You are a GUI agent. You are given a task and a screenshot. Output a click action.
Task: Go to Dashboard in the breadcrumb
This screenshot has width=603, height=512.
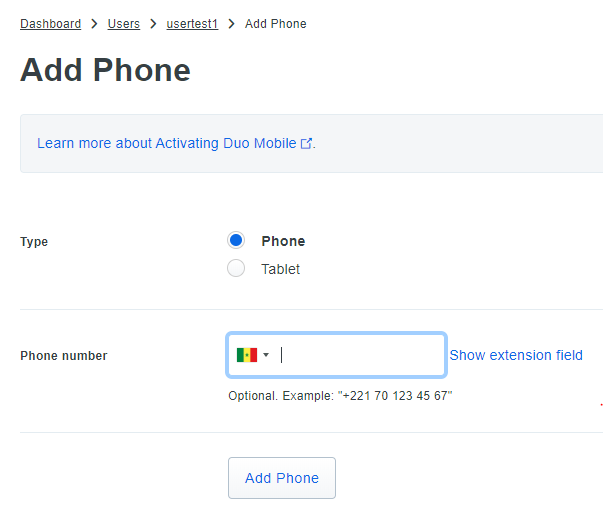[x=50, y=24]
